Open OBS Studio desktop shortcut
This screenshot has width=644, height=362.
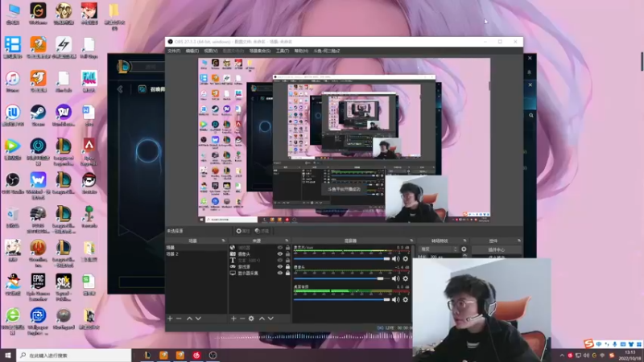tap(12, 183)
